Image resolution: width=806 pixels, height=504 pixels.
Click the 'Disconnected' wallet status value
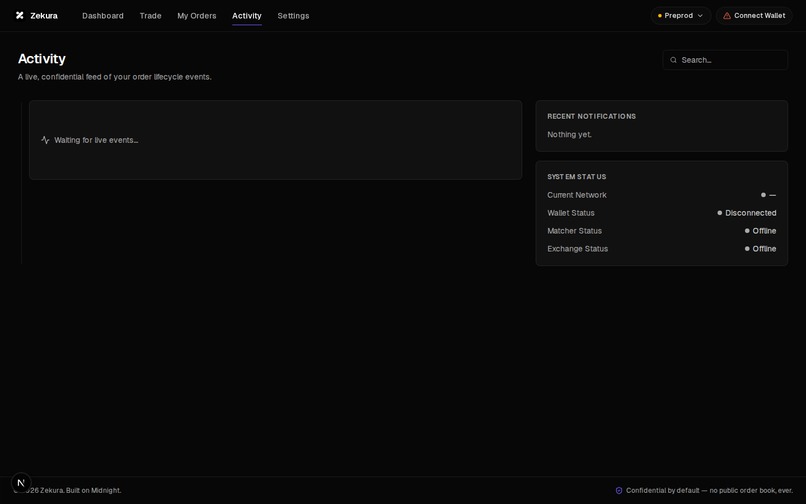pos(750,213)
